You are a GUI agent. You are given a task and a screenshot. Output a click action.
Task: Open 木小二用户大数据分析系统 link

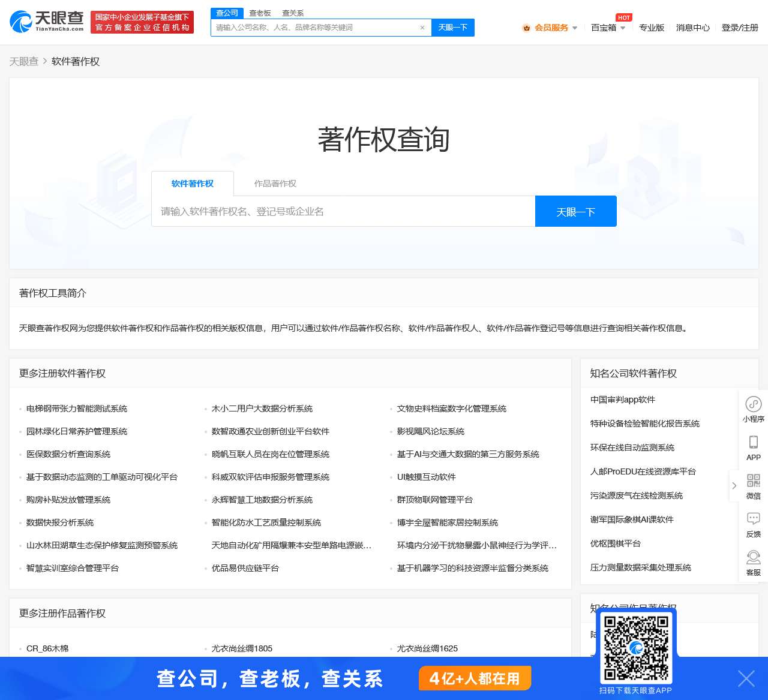coord(262,408)
